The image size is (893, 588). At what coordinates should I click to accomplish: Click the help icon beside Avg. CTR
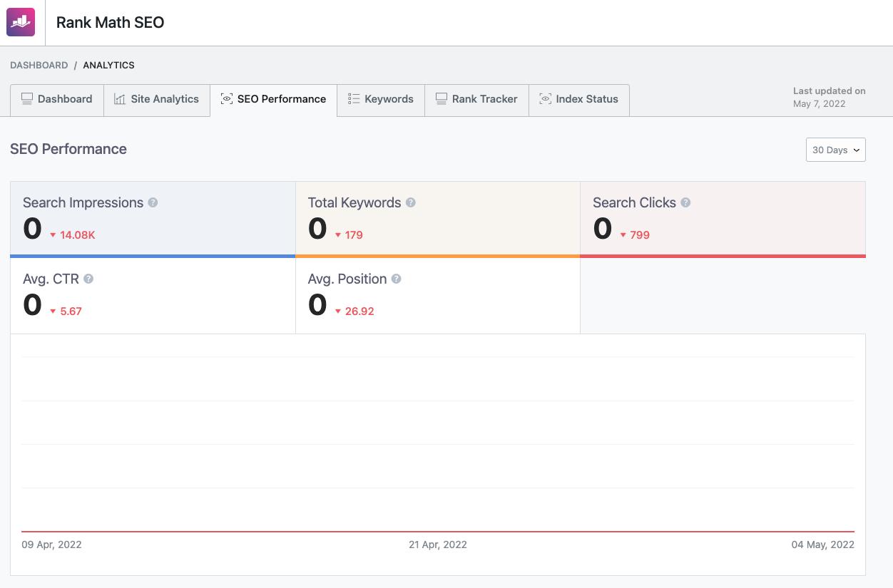click(x=88, y=279)
